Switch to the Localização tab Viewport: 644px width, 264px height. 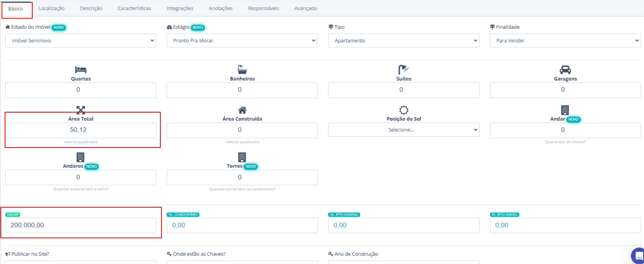(x=51, y=8)
